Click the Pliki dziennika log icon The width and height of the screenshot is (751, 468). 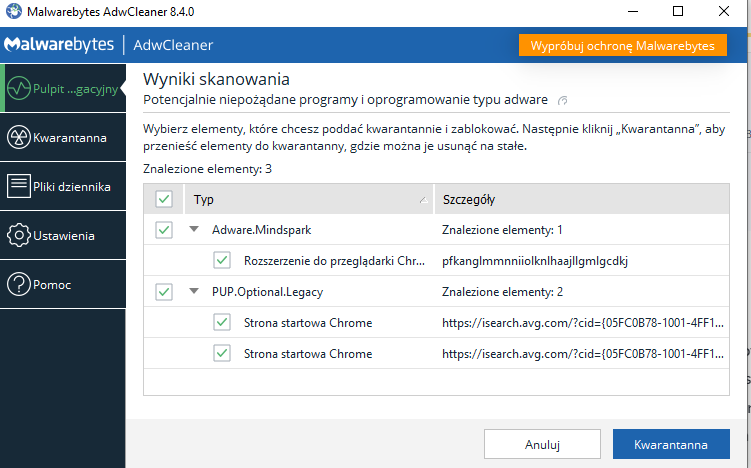pos(19,186)
